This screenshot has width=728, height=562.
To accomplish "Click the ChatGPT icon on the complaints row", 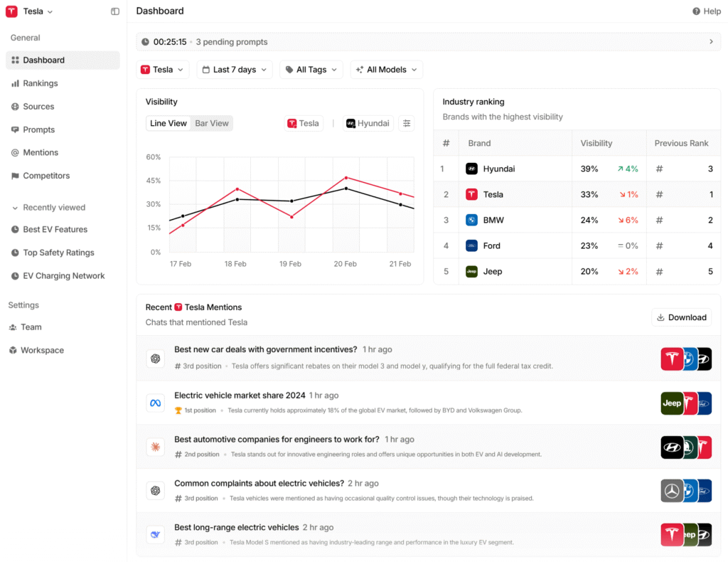I will [156, 490].
